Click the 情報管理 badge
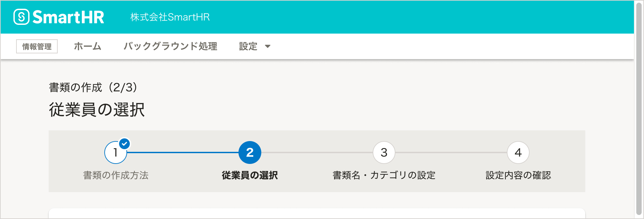Image resolution: width=644 pixels, height=219 pixels. point(37,46)
